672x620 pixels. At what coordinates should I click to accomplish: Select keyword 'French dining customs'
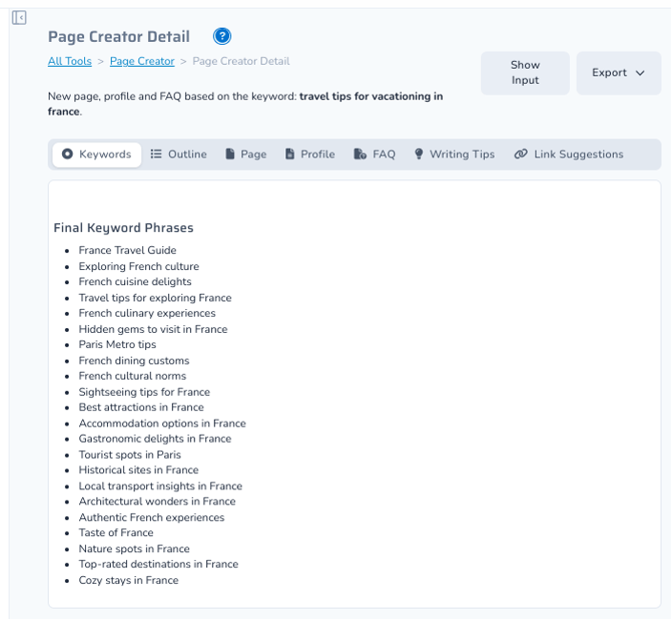[x=135, y=361]
